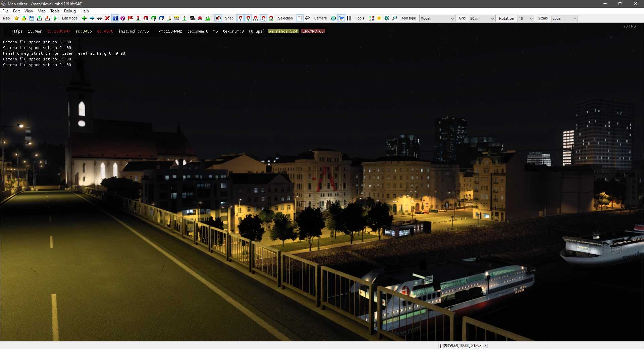
Task: Open the Debug menu
Action: pyautogui.click(x=70, y=11)
